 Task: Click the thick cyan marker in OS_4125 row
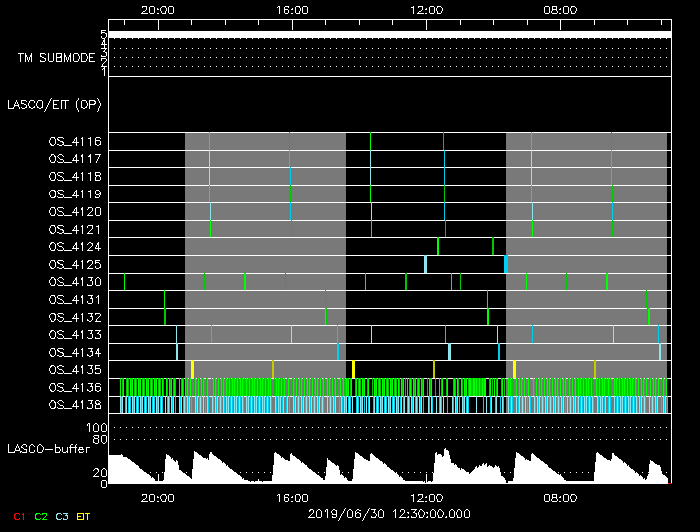point(506,264)
